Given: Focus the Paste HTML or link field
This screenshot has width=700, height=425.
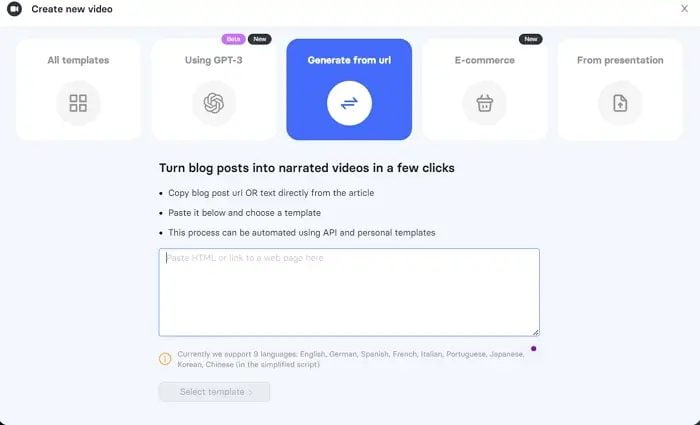Looking at the screenshot, I should pyautogui.click(x=349, y=292).
